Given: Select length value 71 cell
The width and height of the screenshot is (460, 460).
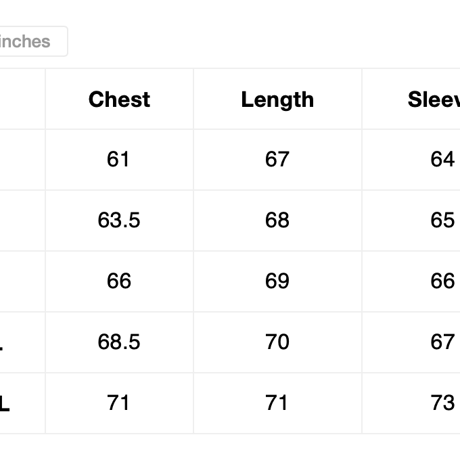Looking at the screenshot, I should point(277,403).
